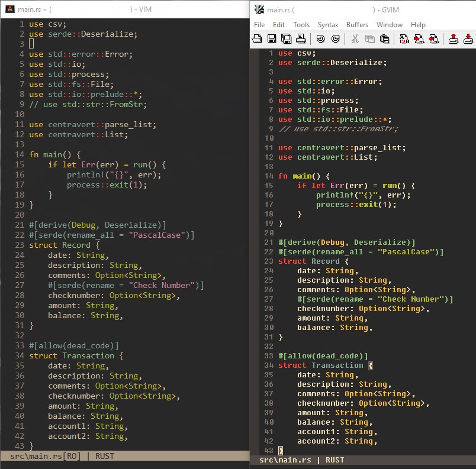This screenshot has width=476, height=469.
Task: Copy selected text with the copy icon
Action: (371, 38)
